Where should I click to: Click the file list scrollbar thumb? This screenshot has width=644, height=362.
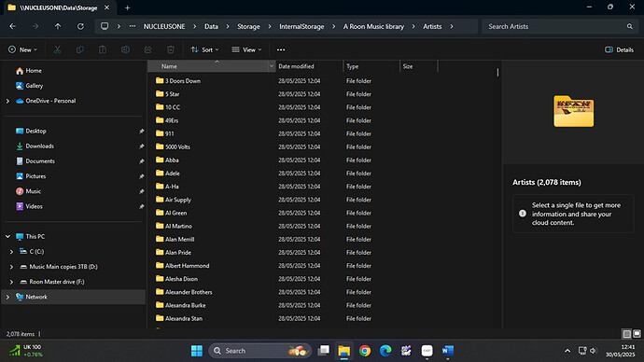pyautogui.click(x=497, y=72)
